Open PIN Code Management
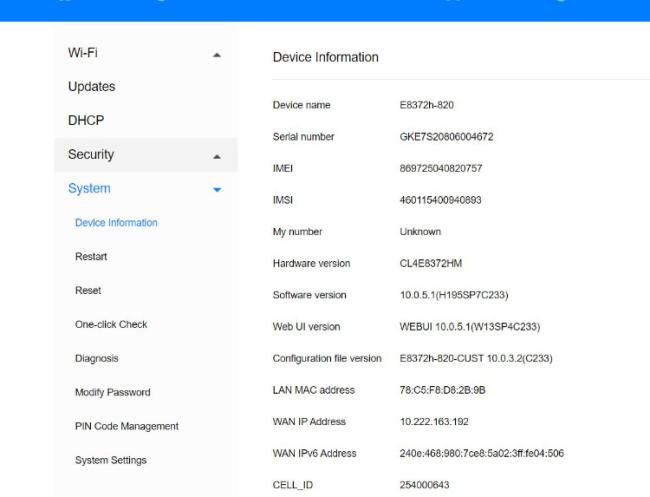The width and height of the screenshot is (650, 497). tap(127, 426)
